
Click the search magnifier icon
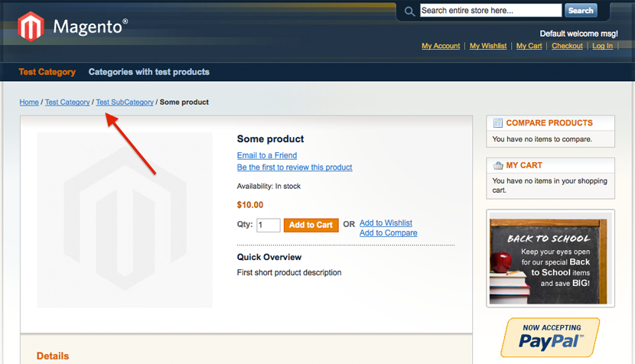pos(409,11)
